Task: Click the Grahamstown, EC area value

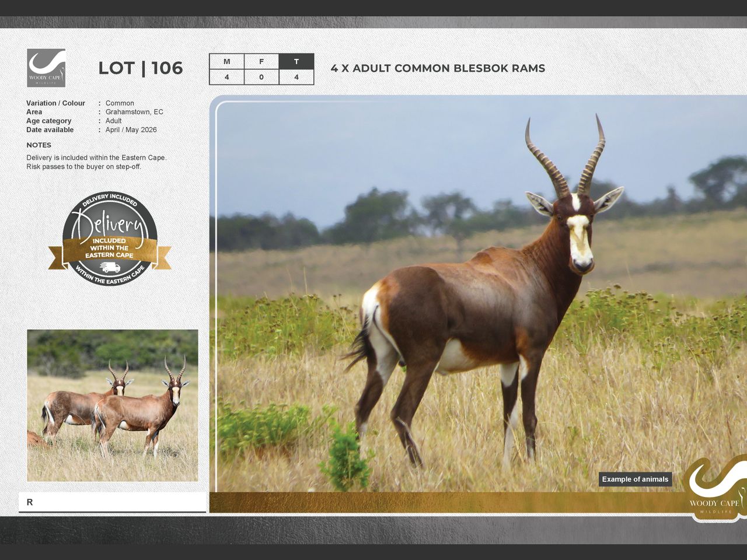Action: click(x=134, y=112)
